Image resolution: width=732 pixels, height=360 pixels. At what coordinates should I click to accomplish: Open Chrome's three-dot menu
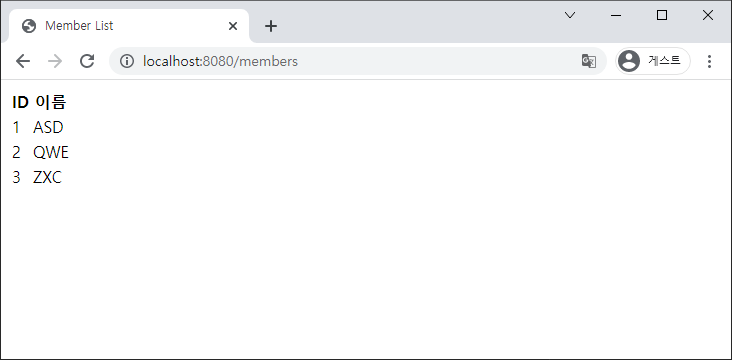709,61
